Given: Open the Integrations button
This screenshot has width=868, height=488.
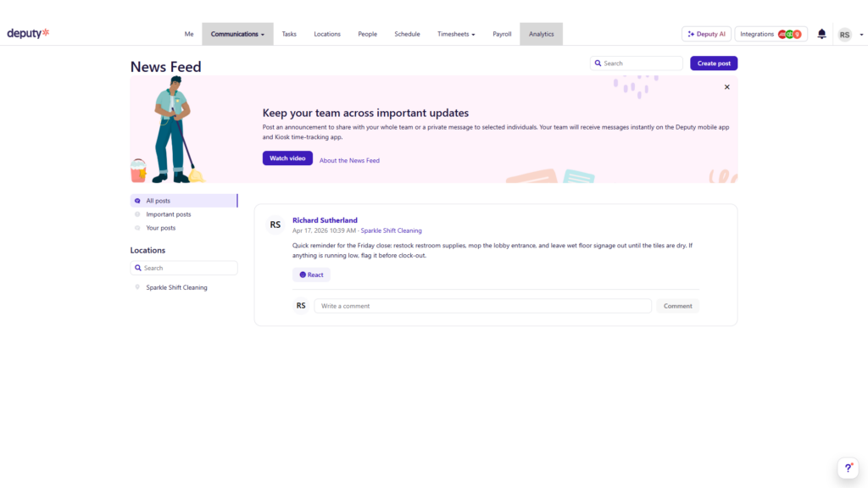Looking at the screenshot, I should [x=771, y=34].
